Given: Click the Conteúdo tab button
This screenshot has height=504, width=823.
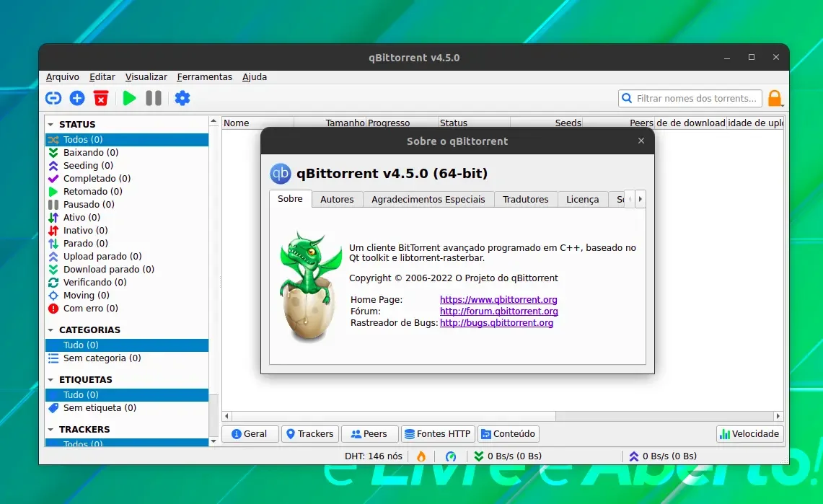Looking at the screenshot, I should [x=509, y=434].
